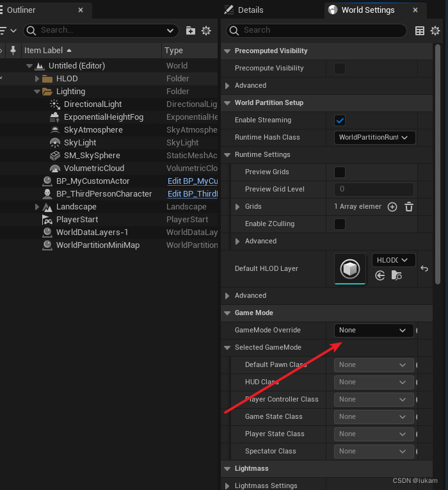Open Default Pawn Class dropdown

click(374, 365)
